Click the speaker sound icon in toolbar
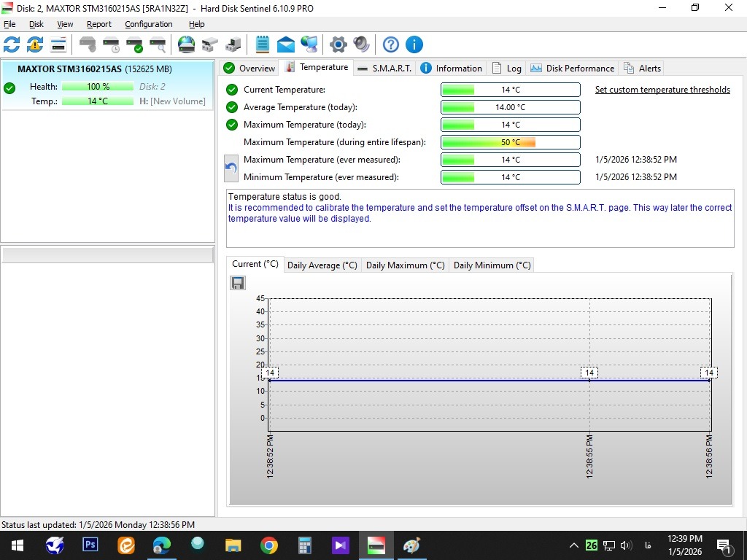Screen dimensions: 747x560 click(x=361, y=44)
